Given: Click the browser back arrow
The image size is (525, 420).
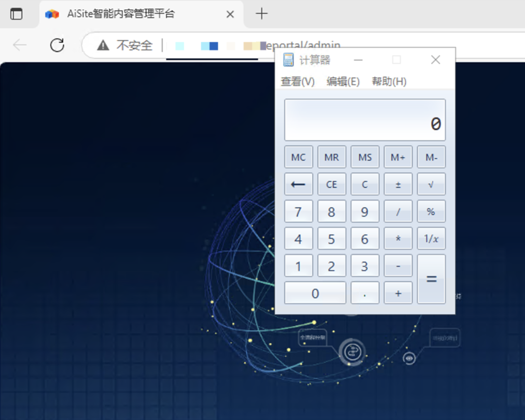Looking at the screenshot, I should [19, 45].
